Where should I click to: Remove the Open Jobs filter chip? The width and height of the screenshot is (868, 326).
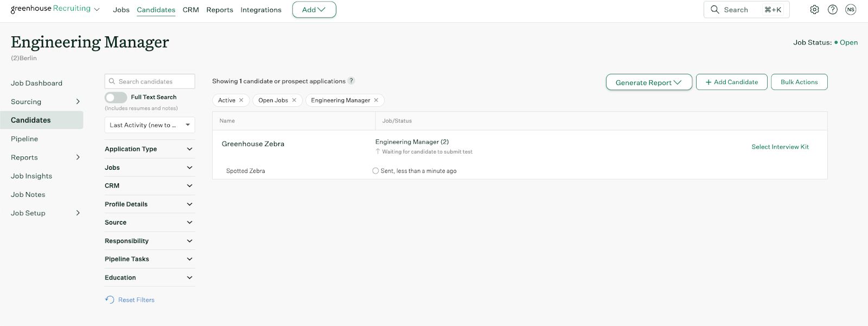[294, 100]
